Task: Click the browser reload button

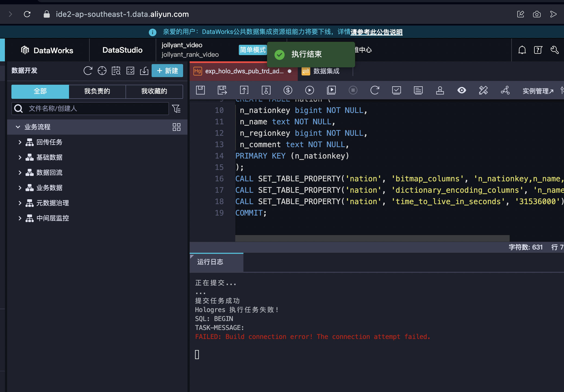Action: pyautogui.click(x=27, y=14)
